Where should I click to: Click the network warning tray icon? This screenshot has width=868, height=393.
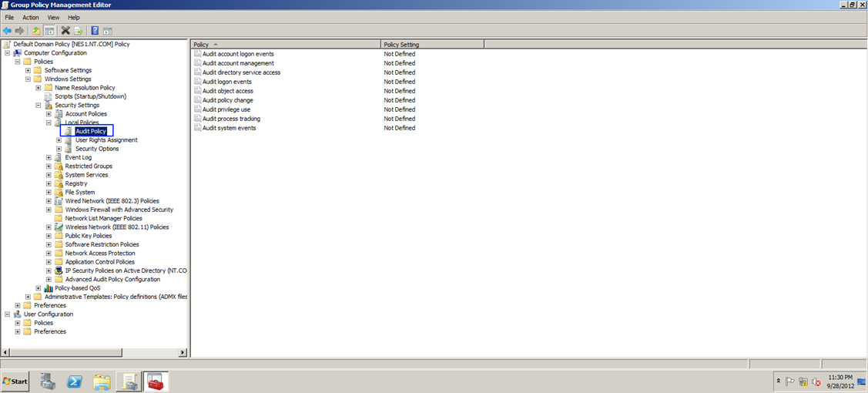tap(803, 381)
